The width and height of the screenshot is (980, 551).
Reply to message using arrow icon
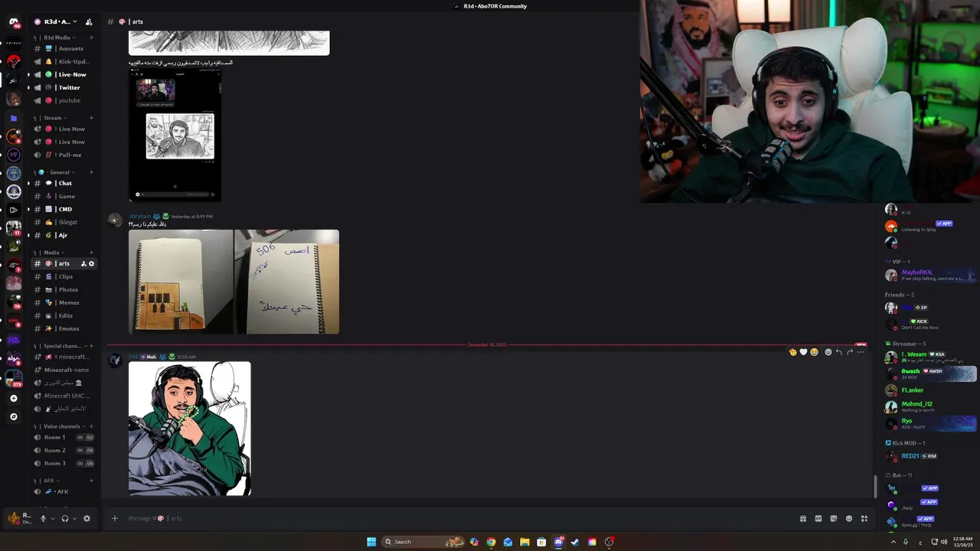coord(838,352)
